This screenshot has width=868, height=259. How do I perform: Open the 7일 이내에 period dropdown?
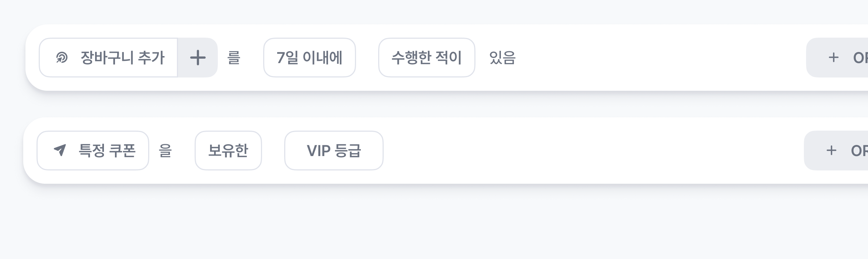309,58
